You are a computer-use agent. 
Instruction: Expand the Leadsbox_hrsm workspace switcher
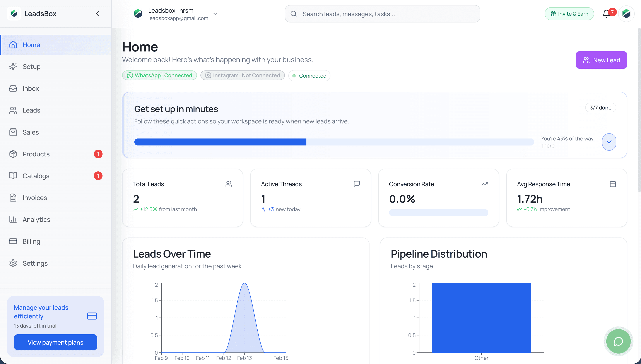[x=215, y=14]
